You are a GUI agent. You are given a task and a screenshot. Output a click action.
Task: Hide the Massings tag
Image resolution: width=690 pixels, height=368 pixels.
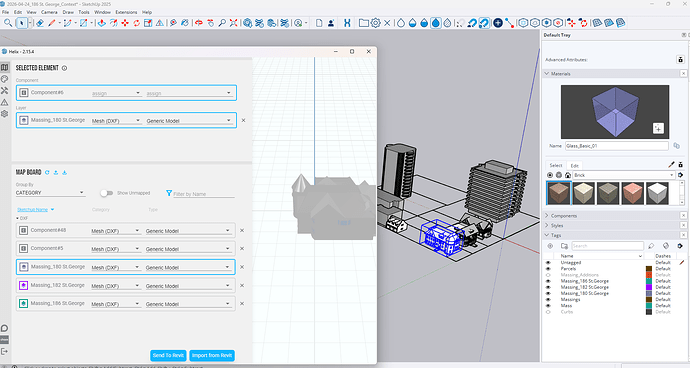(x=548, y=299)
